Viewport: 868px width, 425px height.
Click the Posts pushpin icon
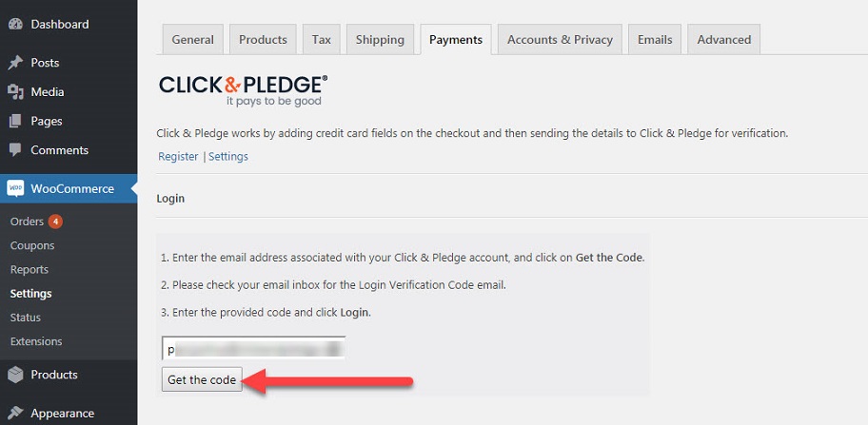pyautogui.click(x=15, y=63)
